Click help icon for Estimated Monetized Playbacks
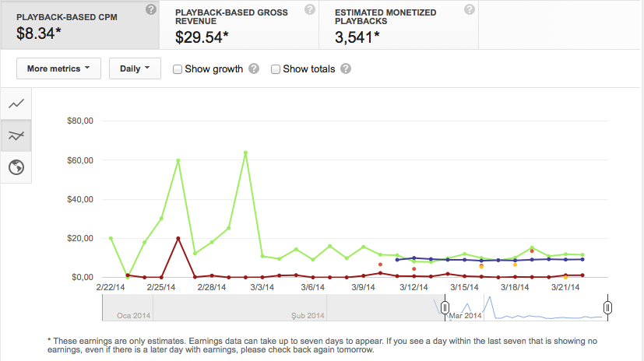644x361 pixels. click(x=470, y=9)
